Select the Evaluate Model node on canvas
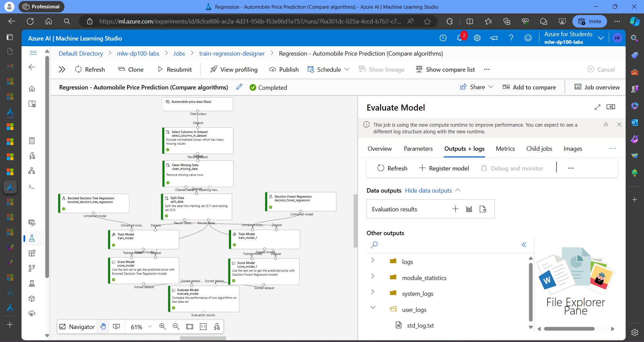Image resolution: width=644 pixels, height=342 pixels. [204, 299]
